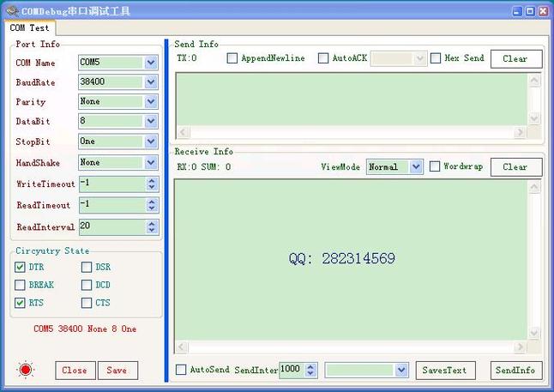This screenshot has width=554, height=392.
Task: Open the ViewMode Normal dropdown
Action: click(x=416, y=166)
